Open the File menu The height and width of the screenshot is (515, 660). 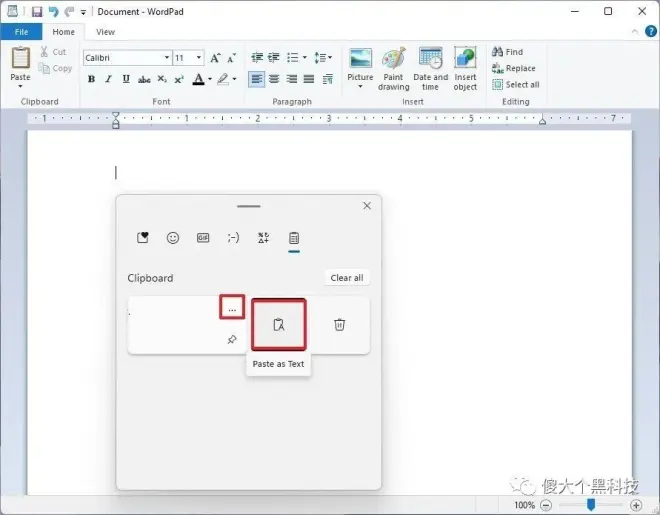point(21,32)
